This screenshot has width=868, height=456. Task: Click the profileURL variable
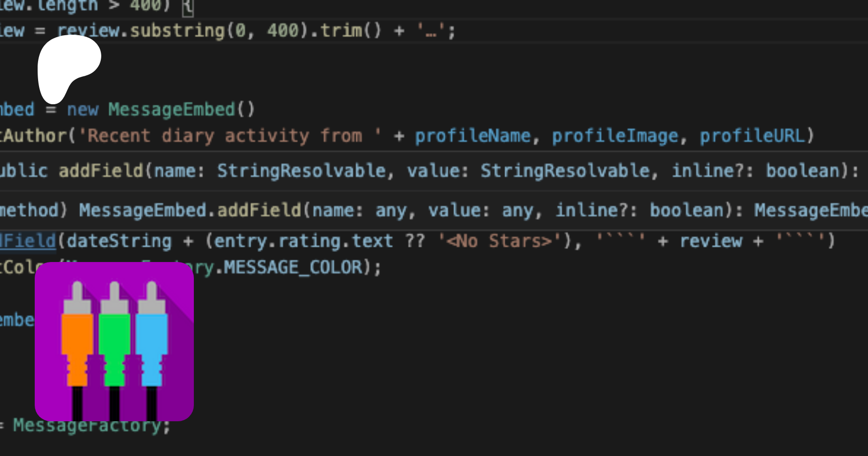752,136
